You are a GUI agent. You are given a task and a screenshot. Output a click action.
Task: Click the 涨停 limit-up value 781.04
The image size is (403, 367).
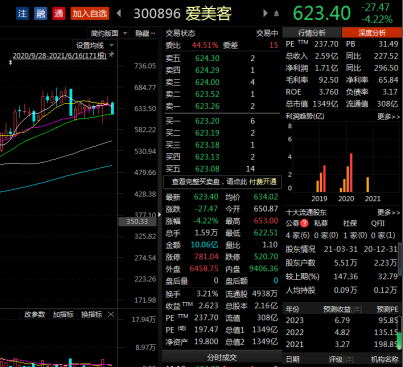click(206, 257)
